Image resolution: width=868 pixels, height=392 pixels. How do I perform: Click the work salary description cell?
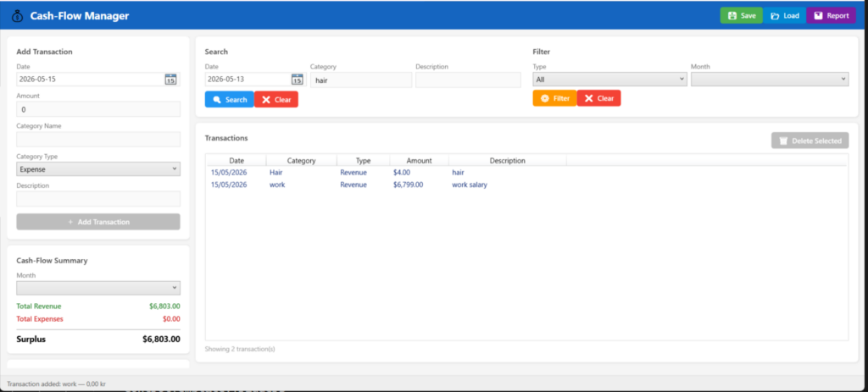[x=470, y=185]
